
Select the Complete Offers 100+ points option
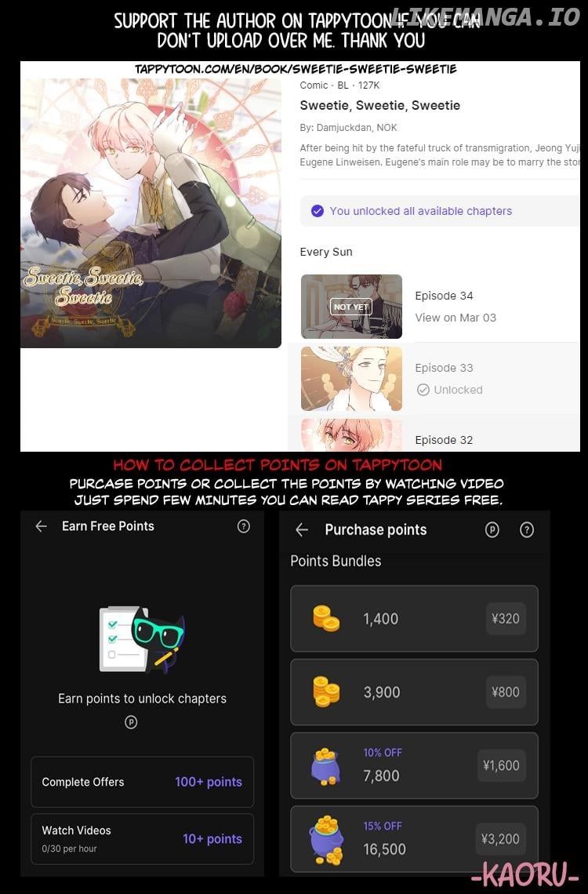[x=142, y=782]
